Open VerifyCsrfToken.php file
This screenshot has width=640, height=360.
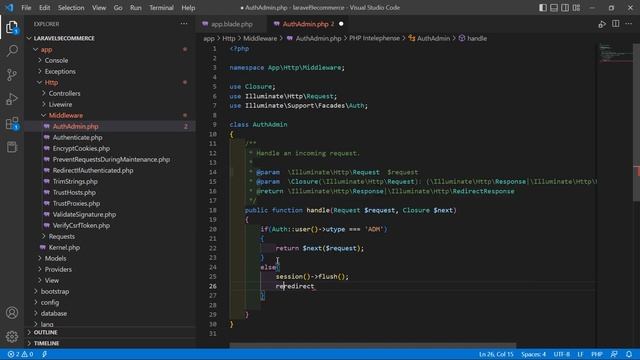[x=81, y=225]
